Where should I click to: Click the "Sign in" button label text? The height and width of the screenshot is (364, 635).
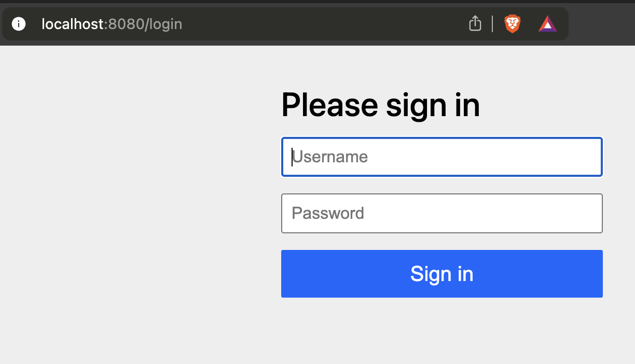pos(441,274)
